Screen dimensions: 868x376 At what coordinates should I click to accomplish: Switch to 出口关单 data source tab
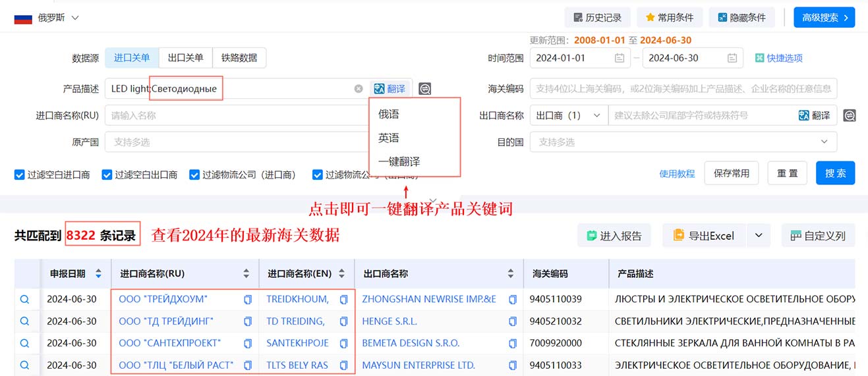point(186,58)
